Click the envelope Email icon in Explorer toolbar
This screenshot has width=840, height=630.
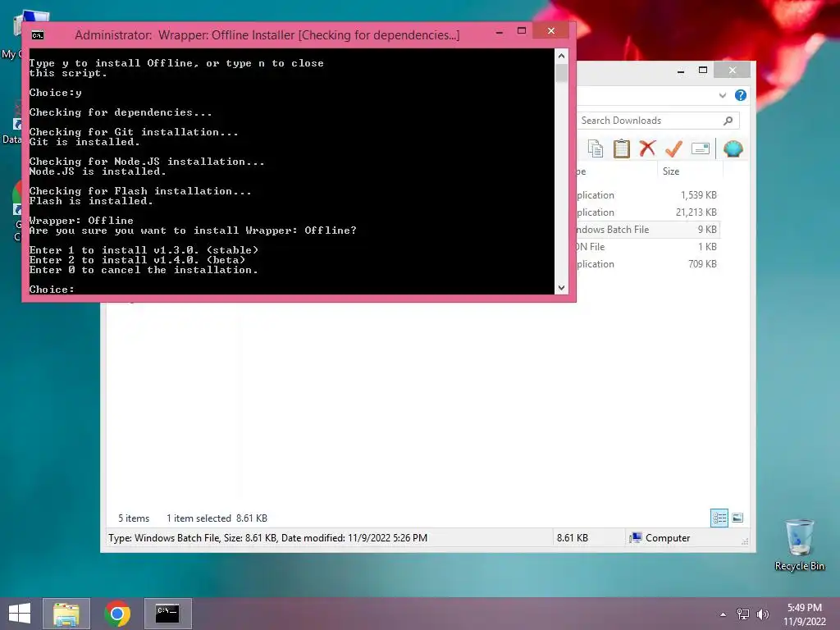pos(701,148)
